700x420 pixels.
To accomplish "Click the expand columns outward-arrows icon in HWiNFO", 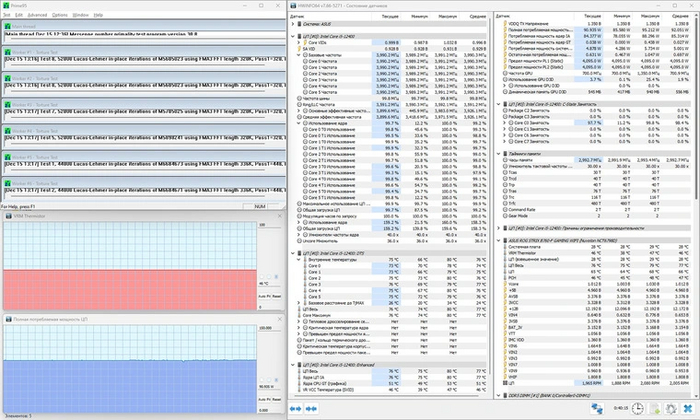I will point(296,409).
